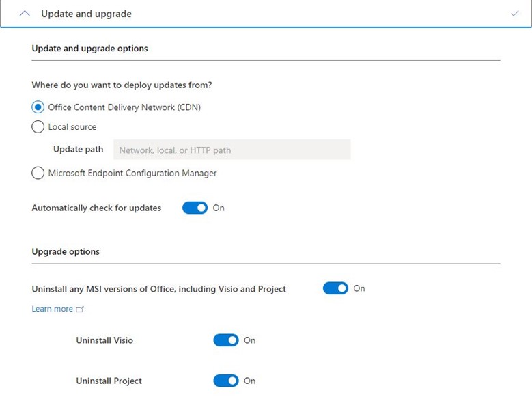Click the Uninstall any MSI versions label text
Screen dimensions: 532x399
pos(158,289)
